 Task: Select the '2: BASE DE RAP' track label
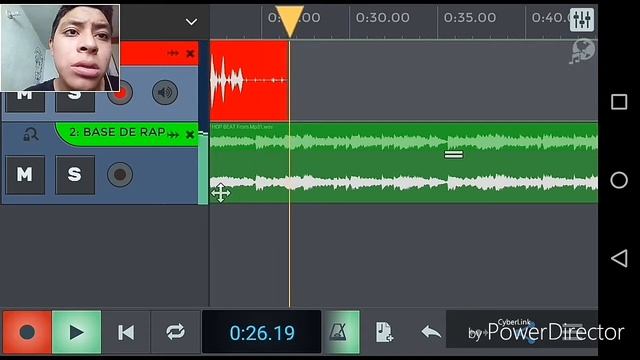click(x=117, y=132)
